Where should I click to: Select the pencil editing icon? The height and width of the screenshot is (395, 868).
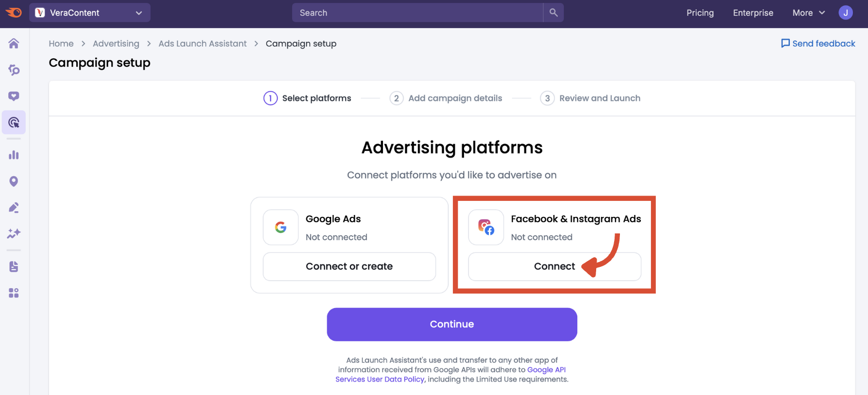pos(14,207)
